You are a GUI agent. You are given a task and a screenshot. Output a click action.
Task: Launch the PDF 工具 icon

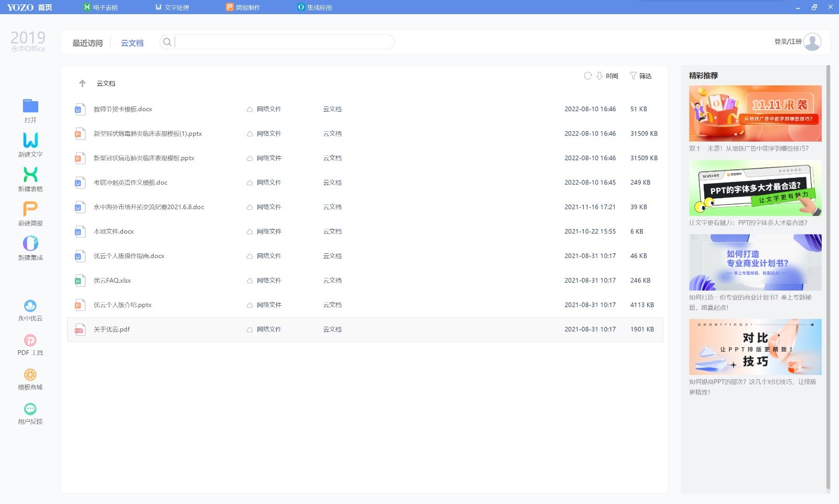click(30, 340)
